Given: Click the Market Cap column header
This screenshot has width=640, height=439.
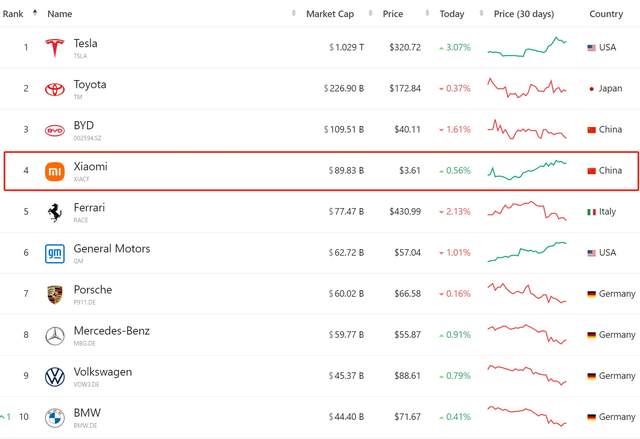Looking at the screenshot, I should 330,14.
